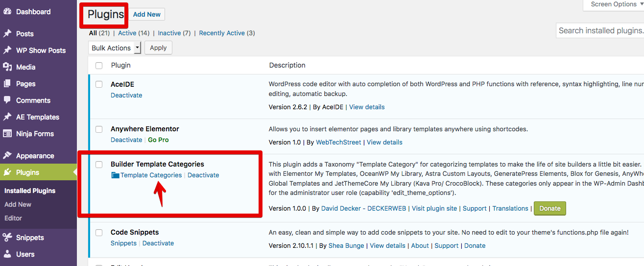Open Template Categories link
Viewport: 644px width, 266px height.
(x=151, y=175)
